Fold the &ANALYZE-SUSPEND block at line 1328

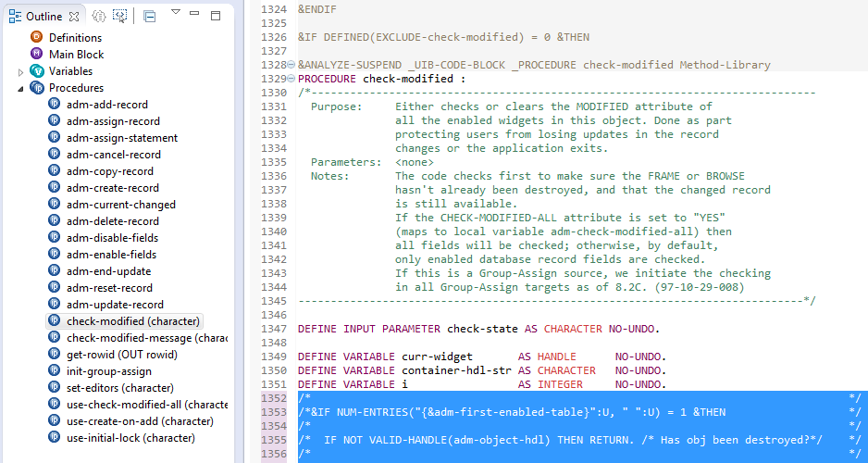coord(291,65)
